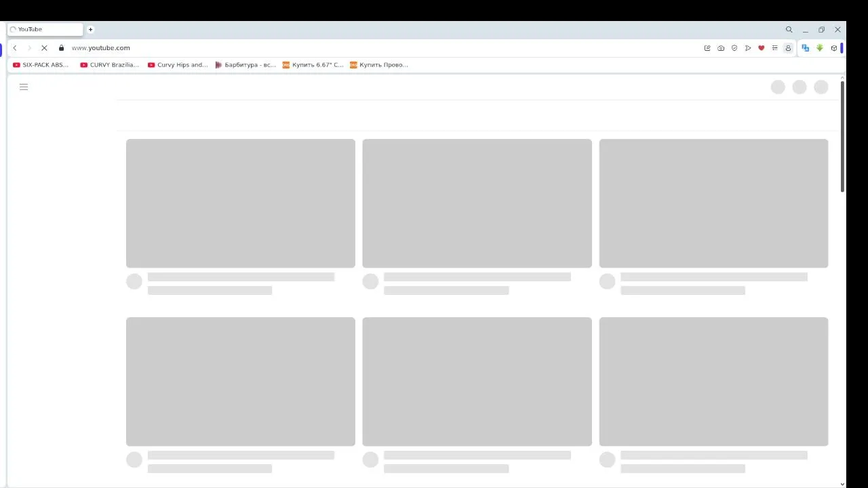This screenshot has height=488, width=868.
Task: Open the extensions cube icon
Action: (834, 48)
